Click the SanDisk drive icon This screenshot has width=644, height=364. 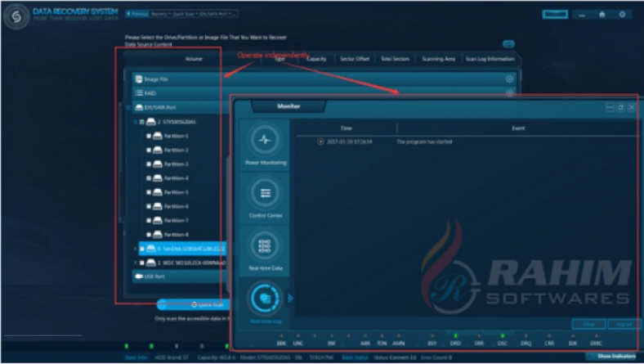[x=151, y=249]
